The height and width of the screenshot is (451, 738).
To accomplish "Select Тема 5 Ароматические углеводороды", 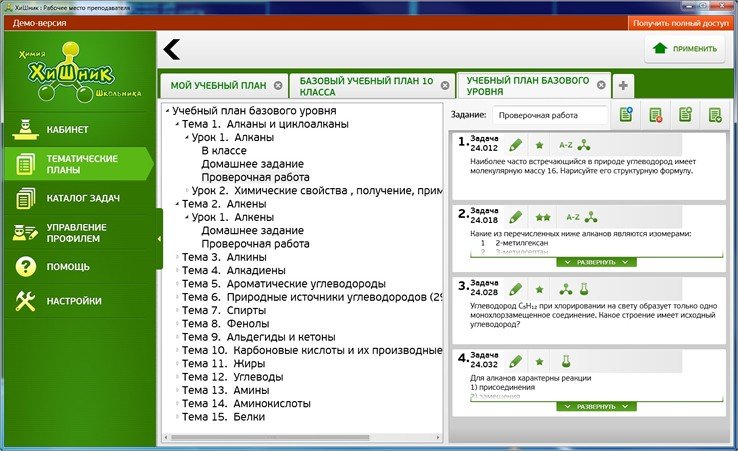I will point(284,283).
